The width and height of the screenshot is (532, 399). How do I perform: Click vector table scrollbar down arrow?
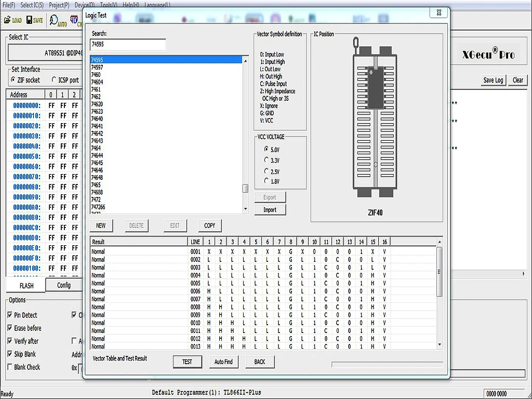click(x=440, y=345)
